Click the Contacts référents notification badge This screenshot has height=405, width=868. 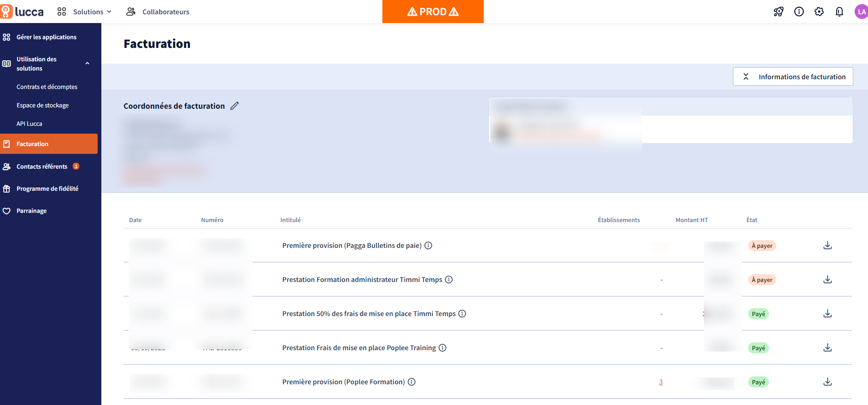point(76,166)
